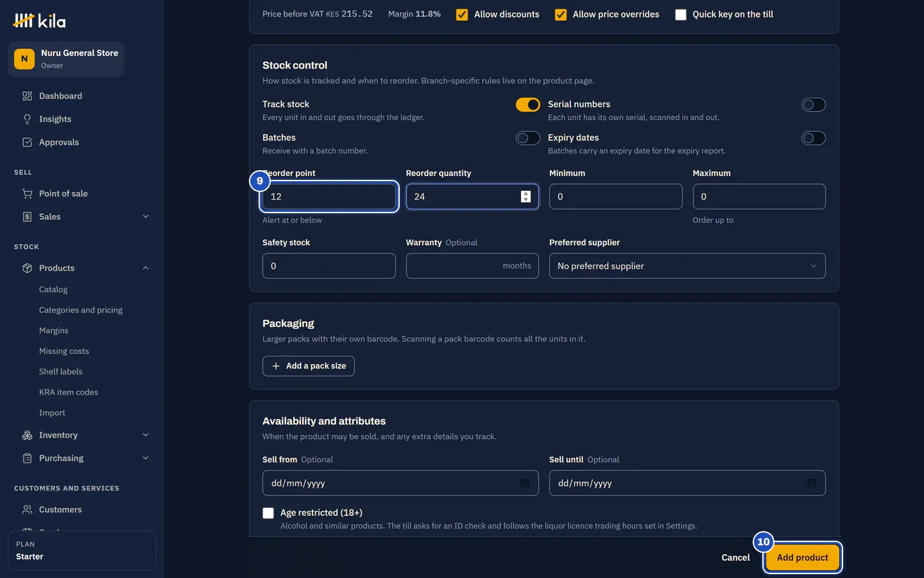Click the Nuru General Store avatar
924x578 pixels.
[x=24, y=58]
